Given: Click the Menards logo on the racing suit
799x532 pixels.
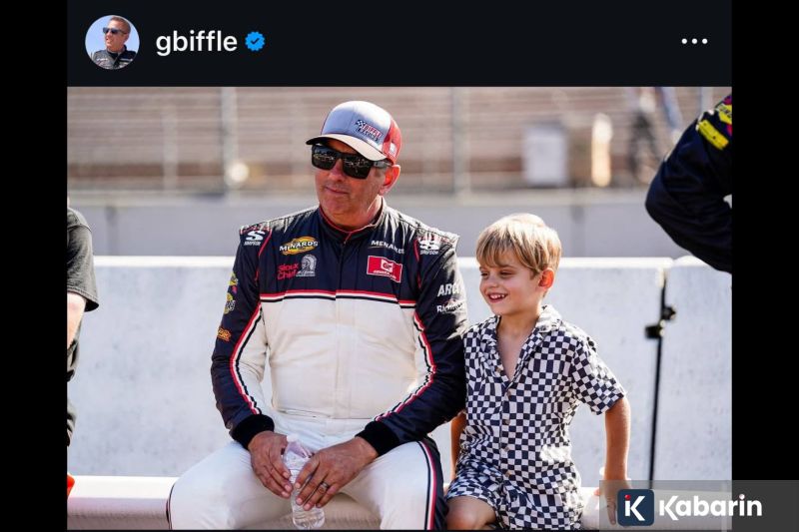Looking at the screenshot, I should (x=299, y=245).
